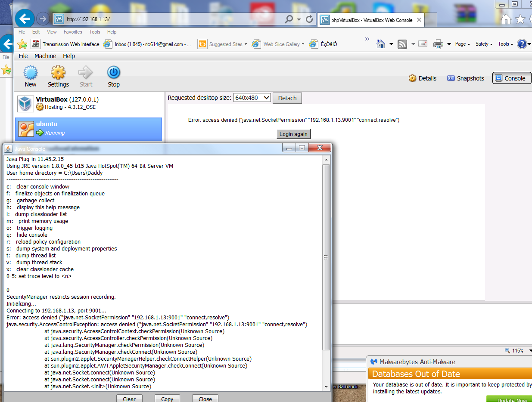
Task: Open the IE Edit menu
Action: [36, 32]
